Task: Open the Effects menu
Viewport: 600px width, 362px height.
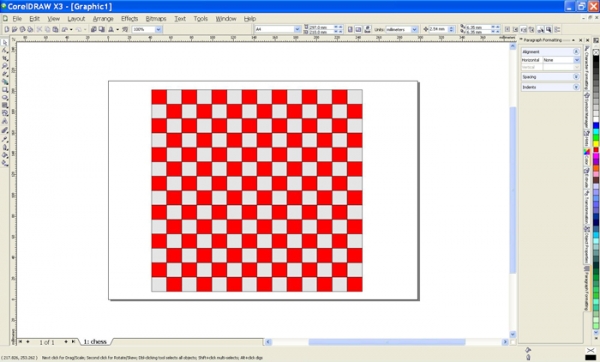Action: (x=129, y=18)
